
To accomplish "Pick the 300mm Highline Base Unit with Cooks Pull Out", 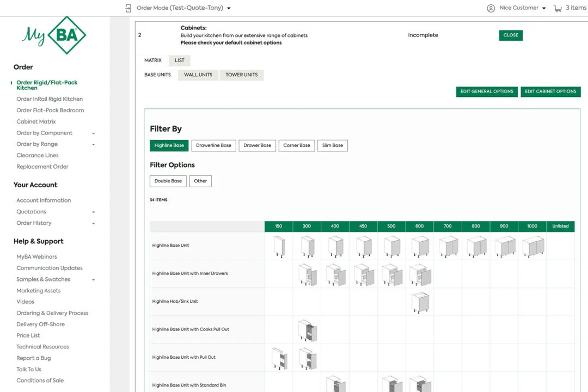I will coord(307,329).
